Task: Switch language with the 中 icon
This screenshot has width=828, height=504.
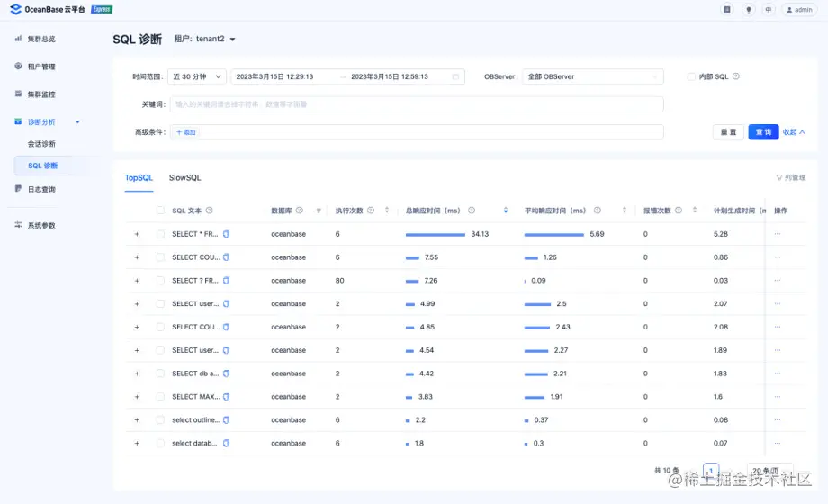Action: coord(769,10)
